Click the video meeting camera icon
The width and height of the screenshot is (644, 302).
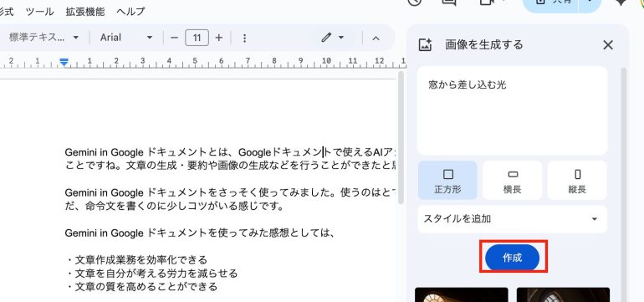pyautogui.click(x=487, y=3)
